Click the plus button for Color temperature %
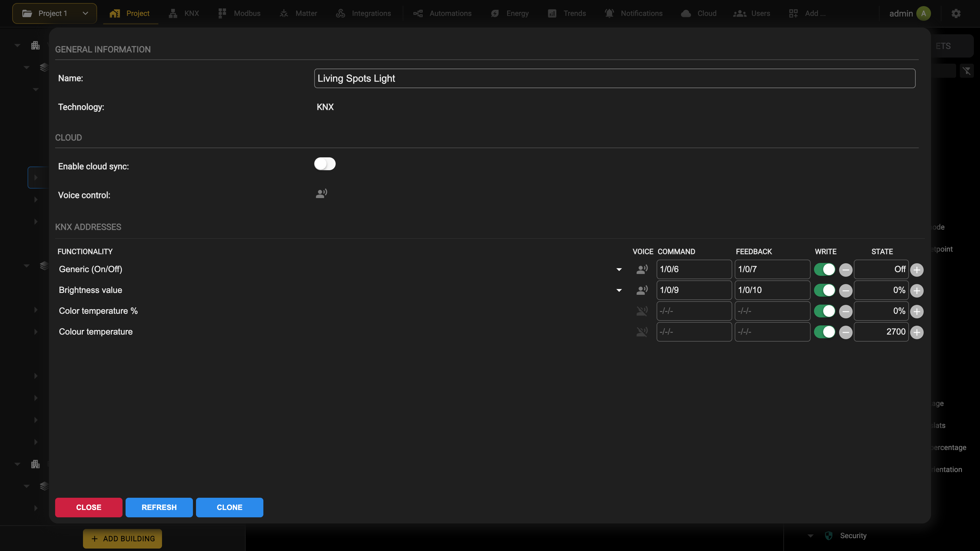Image resolution: width=980 pixels, height=551 pixels. click(x=917, y=312)
